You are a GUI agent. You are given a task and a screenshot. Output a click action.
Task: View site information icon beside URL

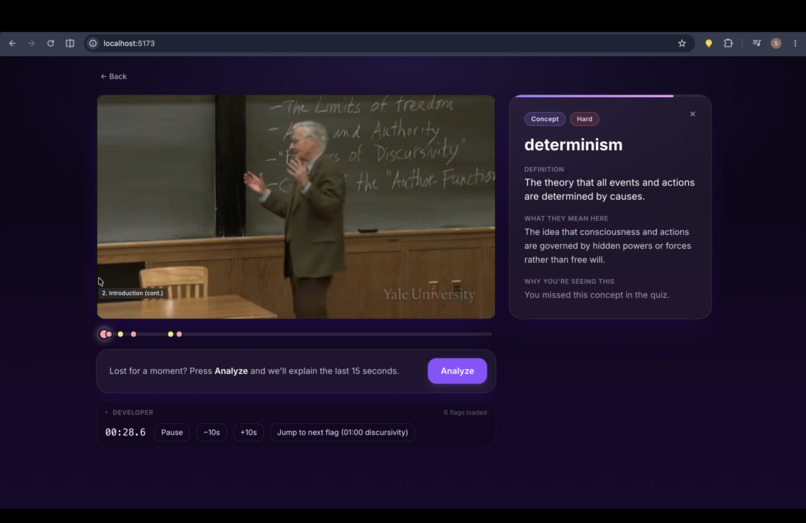point(93,43)
